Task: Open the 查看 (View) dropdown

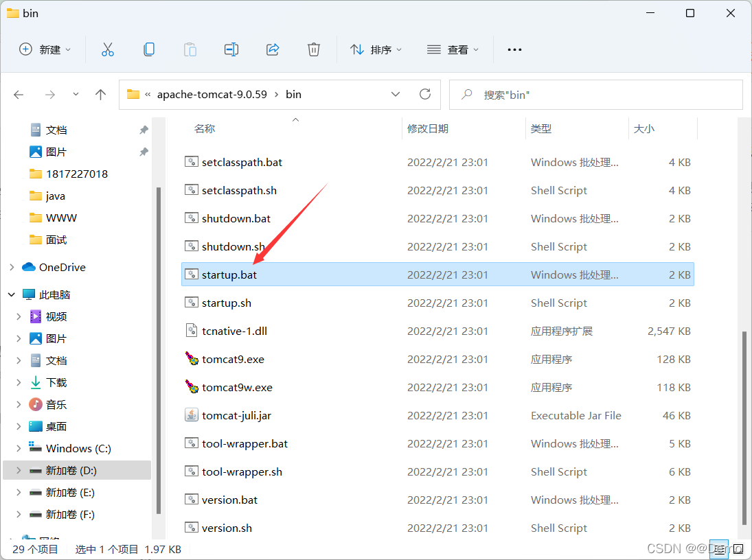Action: (x=453, y=49)
